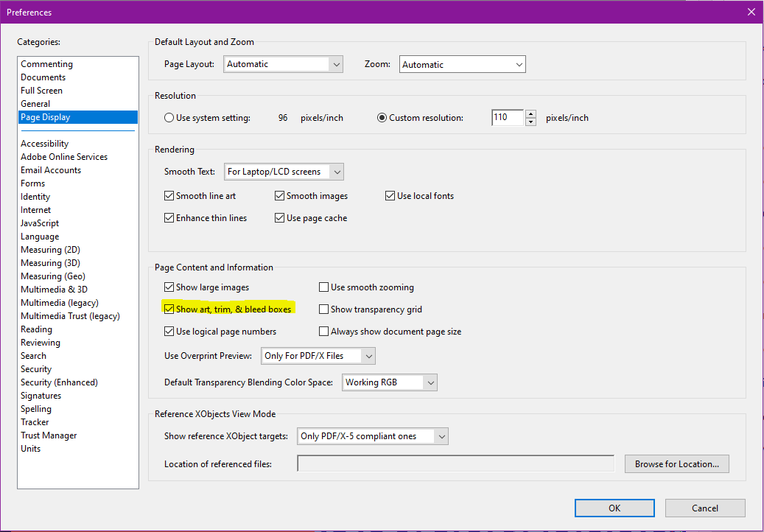Open the Page Layout dropdown
The image size is (764, 532).
point(283,64)
